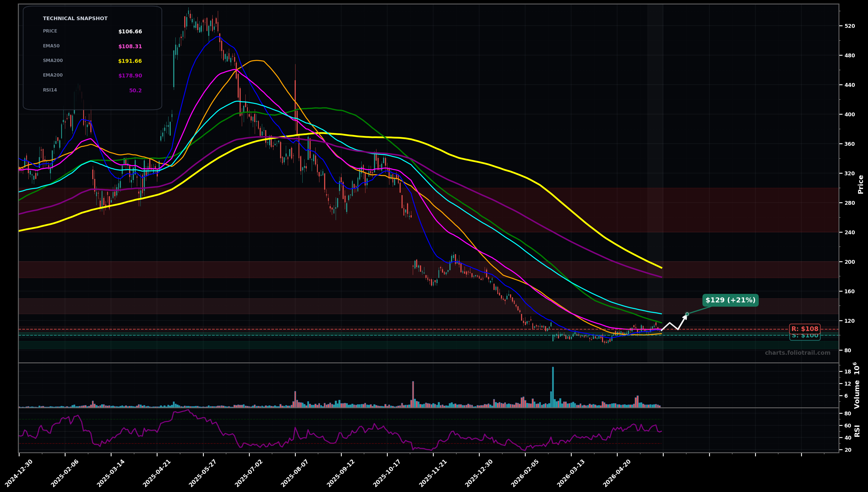The image size is (868, 492).
Task: Click the RSI14 label in snapshot
Action: coord(50,90)
